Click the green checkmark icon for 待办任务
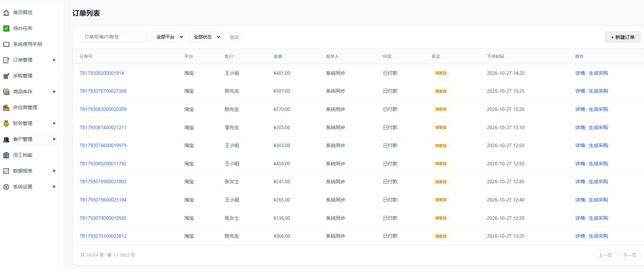 (x=6, y=29)
